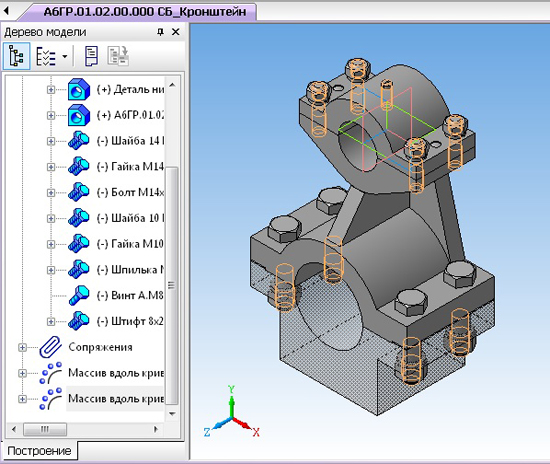Select the (-) Шайба 10 tree label

click(130, 218)
